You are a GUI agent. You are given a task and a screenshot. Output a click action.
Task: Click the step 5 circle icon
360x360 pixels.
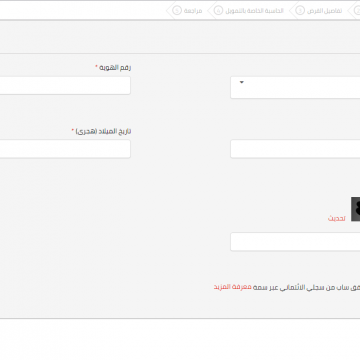click(177, 11)
